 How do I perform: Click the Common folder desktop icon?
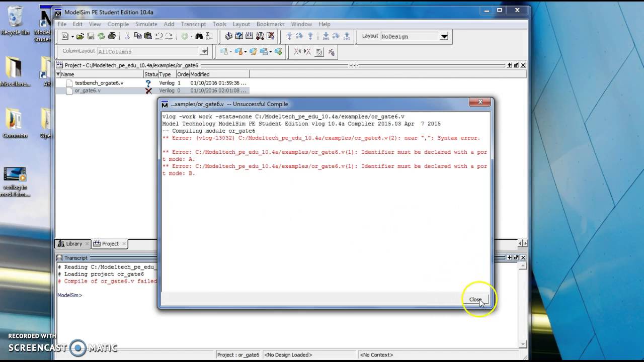click(x=15, y=123)
